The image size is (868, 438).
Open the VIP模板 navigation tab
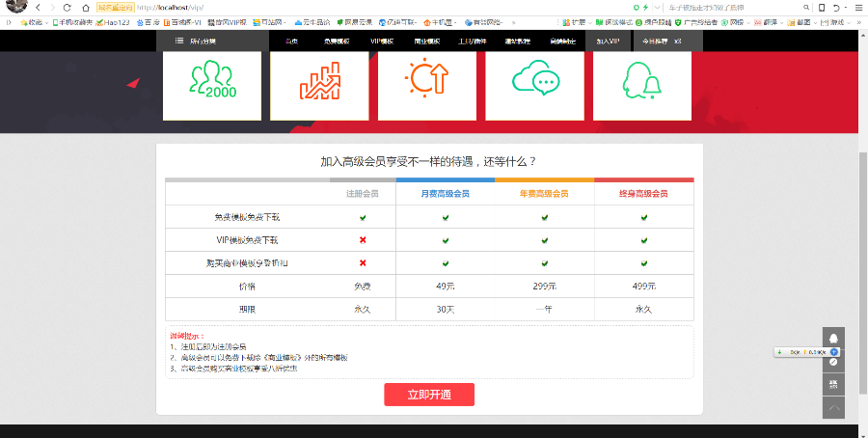(382, 41)
